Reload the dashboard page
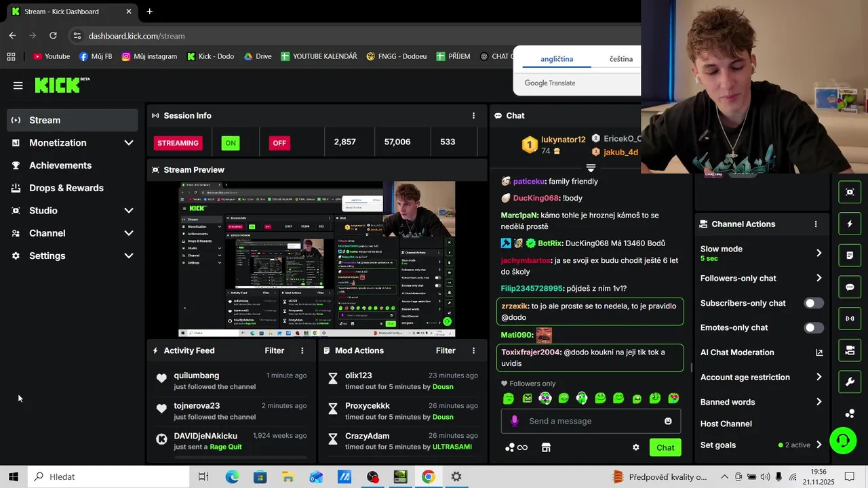Screen dimensions: 868x488 click(53, 35)
